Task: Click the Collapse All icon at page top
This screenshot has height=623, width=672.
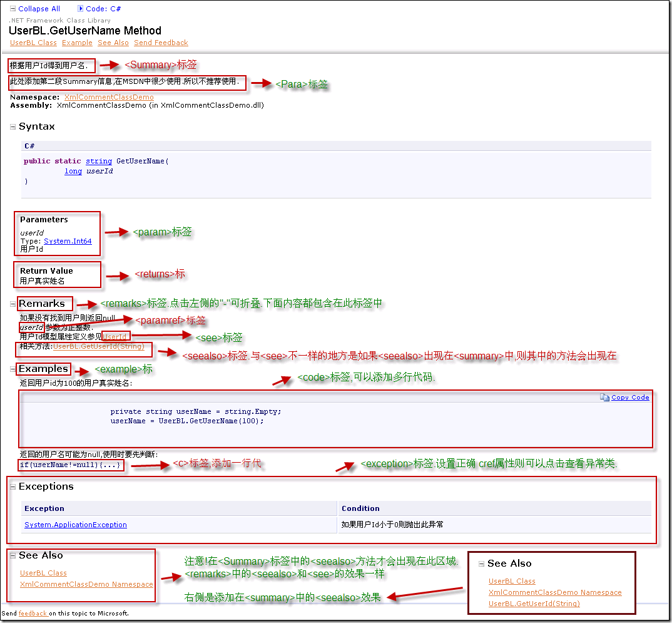Action: coord(13,8)
